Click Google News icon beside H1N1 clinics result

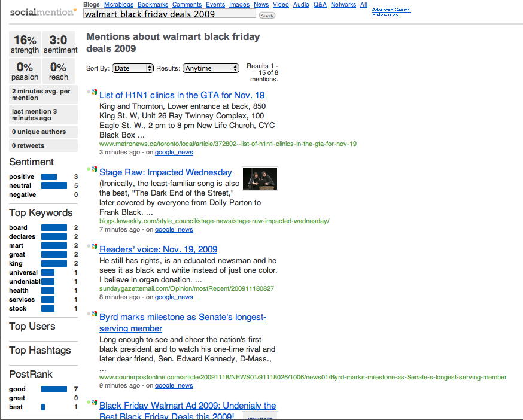tap(95, 92)
